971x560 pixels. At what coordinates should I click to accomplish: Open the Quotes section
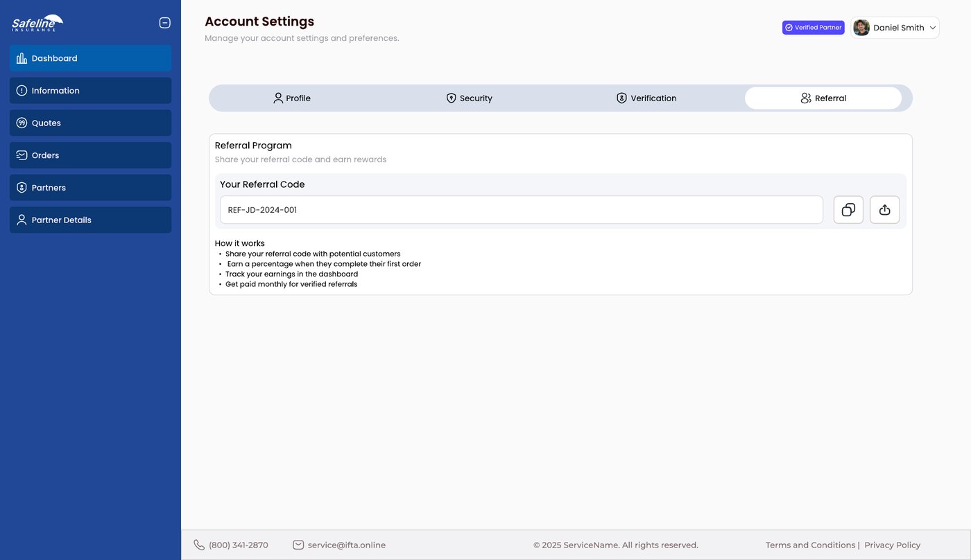90,123
